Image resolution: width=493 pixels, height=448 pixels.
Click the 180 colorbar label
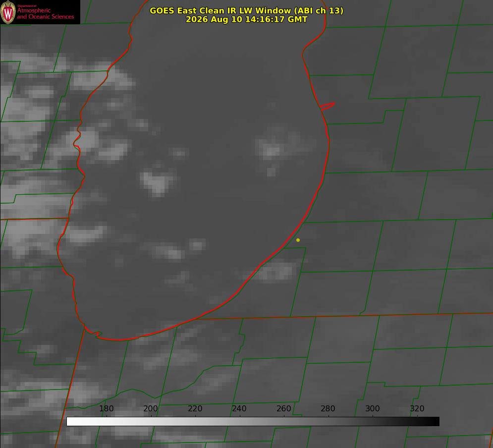click(x=106, y=408)
